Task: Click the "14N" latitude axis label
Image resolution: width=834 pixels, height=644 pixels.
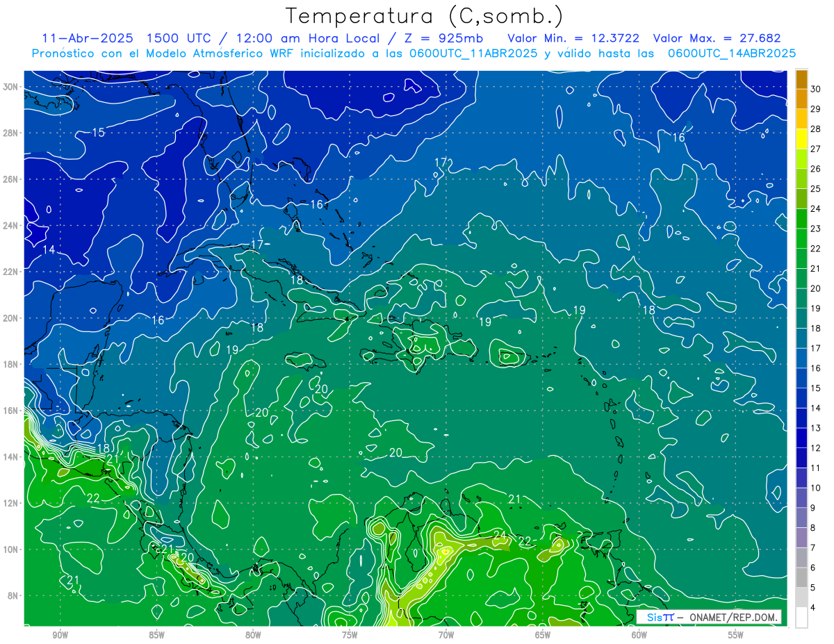Action: tap(12, 457)
